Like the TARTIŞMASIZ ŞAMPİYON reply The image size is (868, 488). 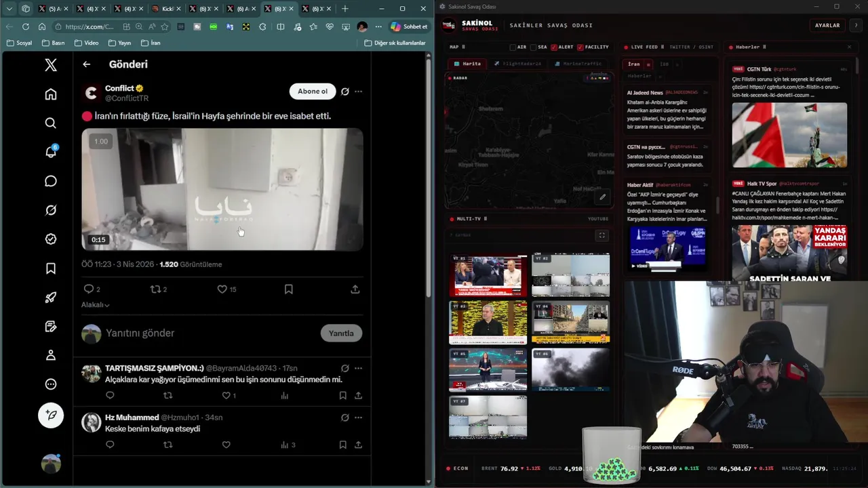tap(226, 395)
